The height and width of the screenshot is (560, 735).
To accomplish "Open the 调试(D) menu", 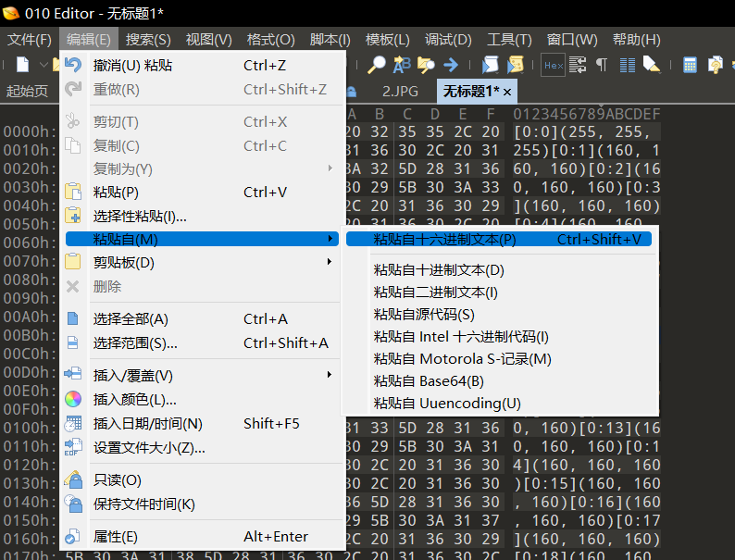I will coord(448,40).
